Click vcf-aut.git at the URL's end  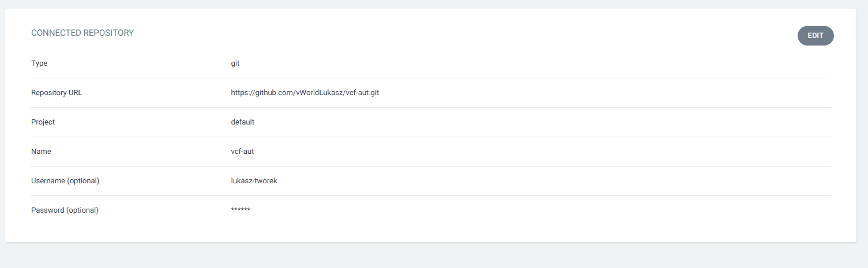(362, 93)
